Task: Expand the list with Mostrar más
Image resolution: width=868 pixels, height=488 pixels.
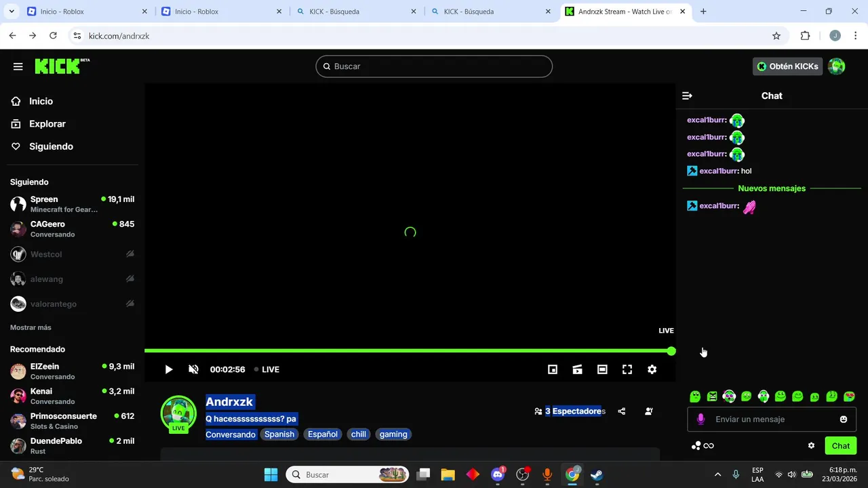Action: (x=31, y=327)
